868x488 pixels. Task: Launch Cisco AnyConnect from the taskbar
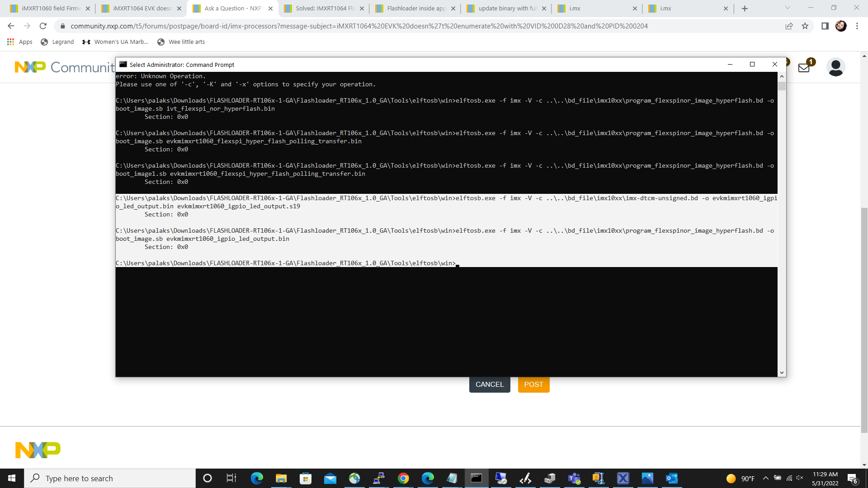point(354,478)
